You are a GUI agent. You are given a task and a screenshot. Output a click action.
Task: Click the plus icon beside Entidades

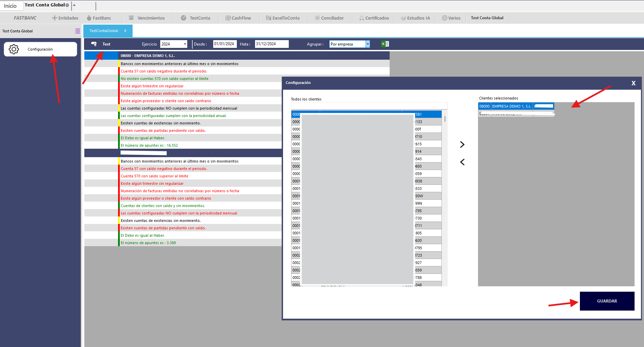[x=54, y=18]
